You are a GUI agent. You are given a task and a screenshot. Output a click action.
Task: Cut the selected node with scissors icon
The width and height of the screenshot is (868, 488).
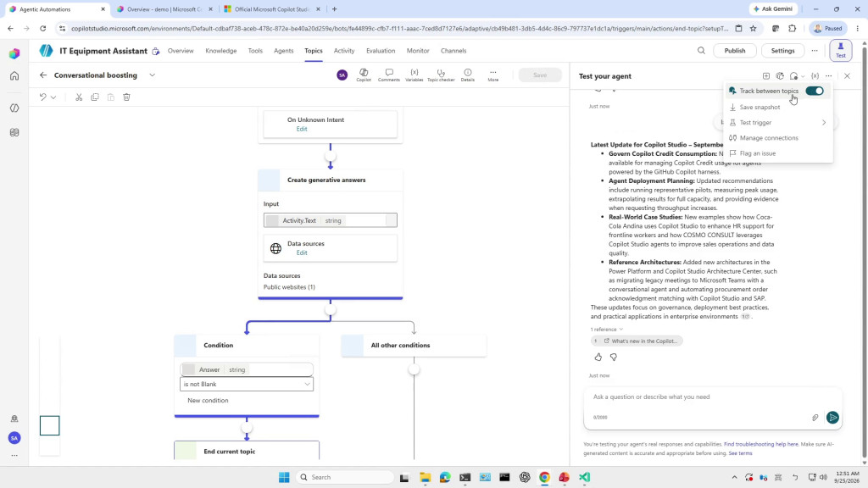79,97
